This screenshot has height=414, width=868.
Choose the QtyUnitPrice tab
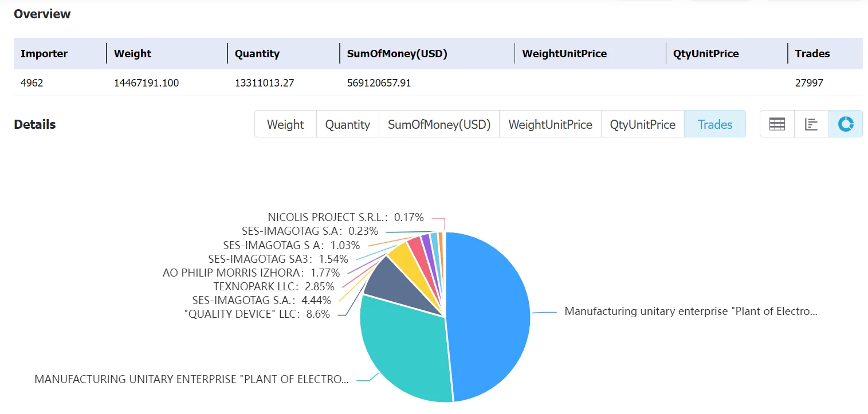643,124
